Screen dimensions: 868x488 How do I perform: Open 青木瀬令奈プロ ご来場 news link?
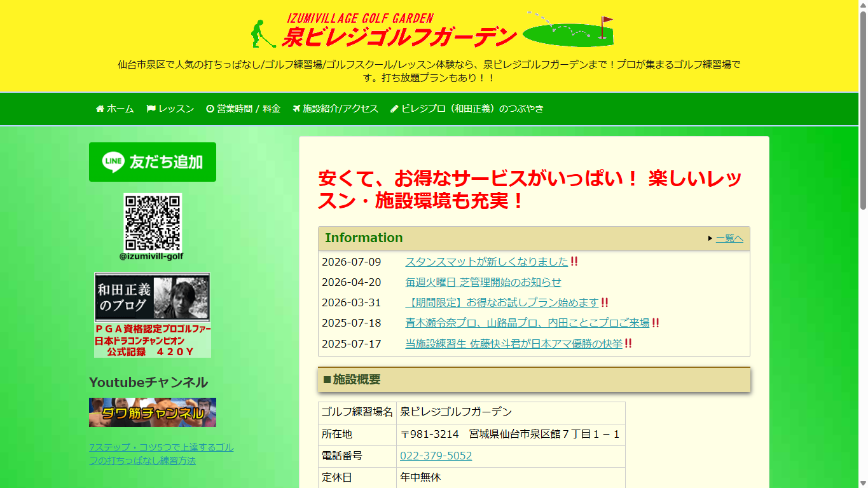coord(527,323)
